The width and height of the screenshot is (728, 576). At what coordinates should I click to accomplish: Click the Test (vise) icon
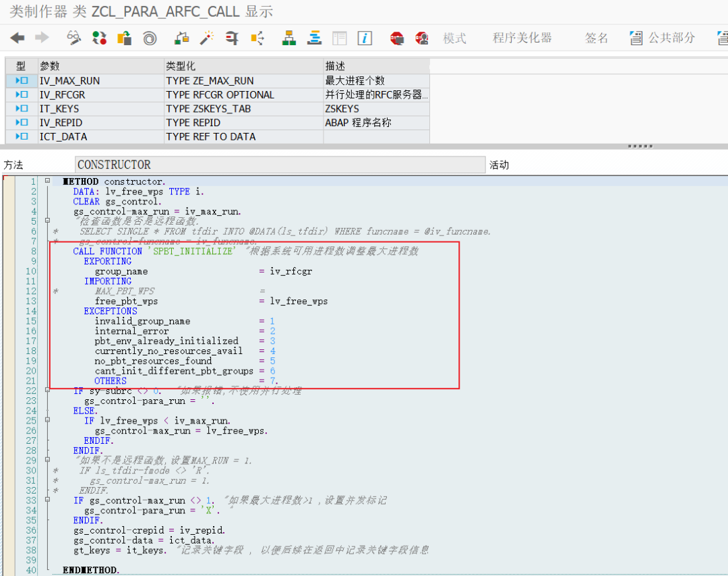coord(232,38)
